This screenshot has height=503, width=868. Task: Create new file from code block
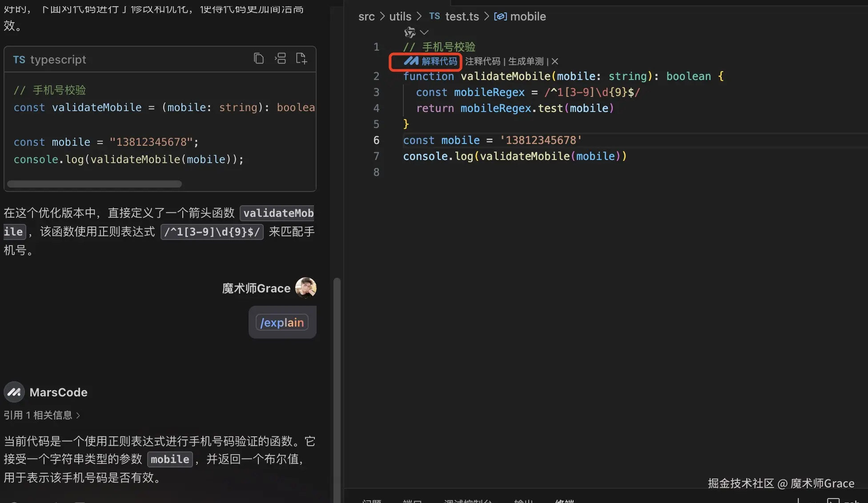coord(301,59)
